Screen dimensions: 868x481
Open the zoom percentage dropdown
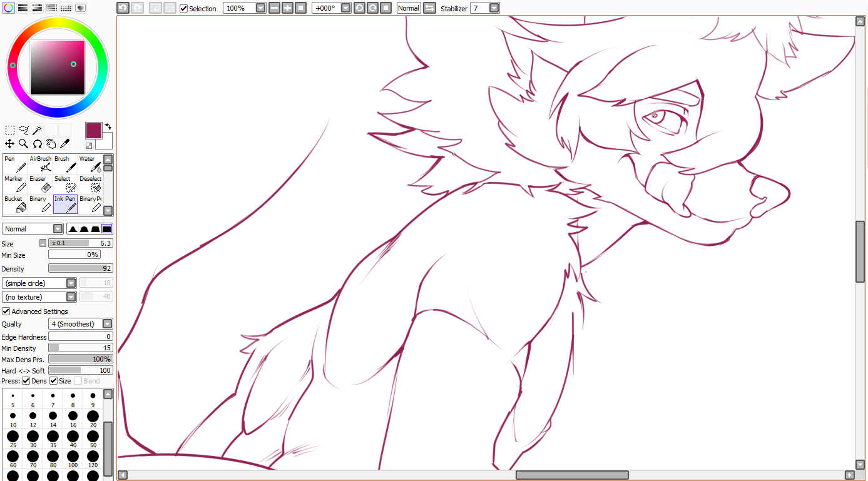(260, 8)
